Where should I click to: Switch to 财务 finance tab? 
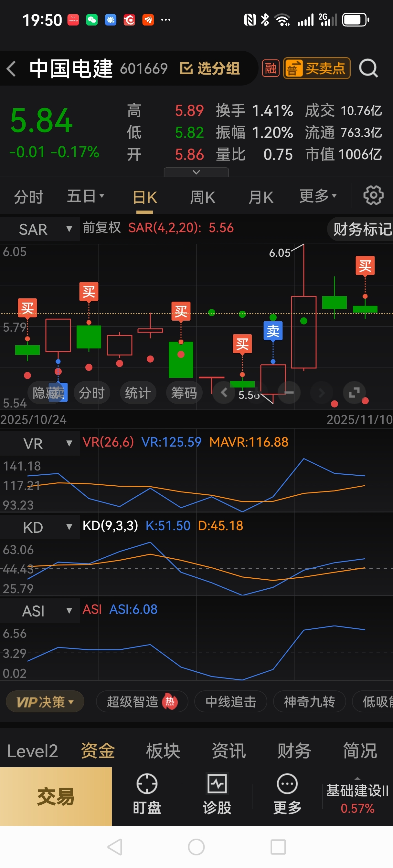294,751
